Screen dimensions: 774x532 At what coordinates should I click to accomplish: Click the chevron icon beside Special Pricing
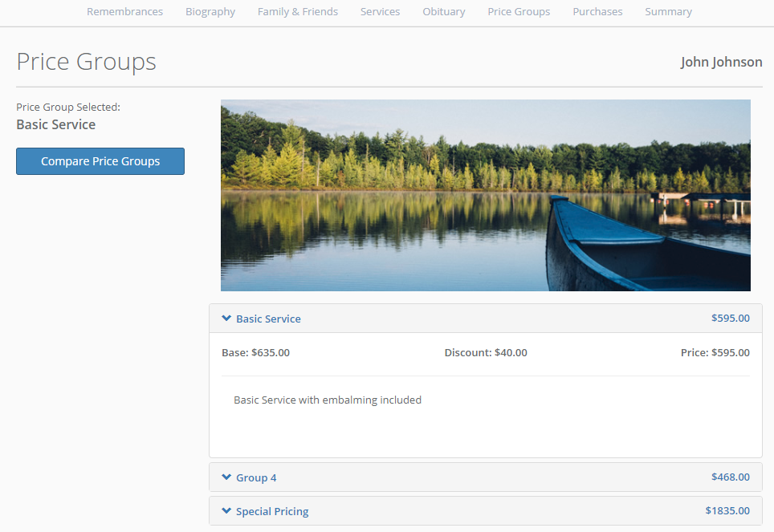[226, 511]
